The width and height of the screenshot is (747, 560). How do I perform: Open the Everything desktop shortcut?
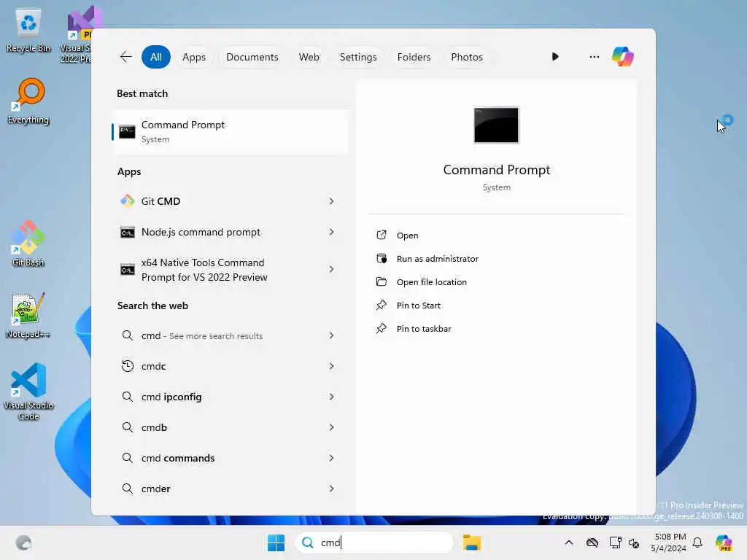(x=28, y=101)
